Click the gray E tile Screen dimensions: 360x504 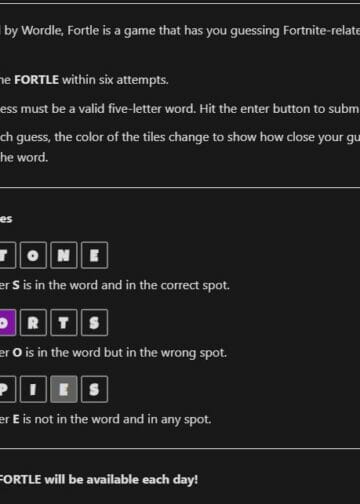click(64, 389)
